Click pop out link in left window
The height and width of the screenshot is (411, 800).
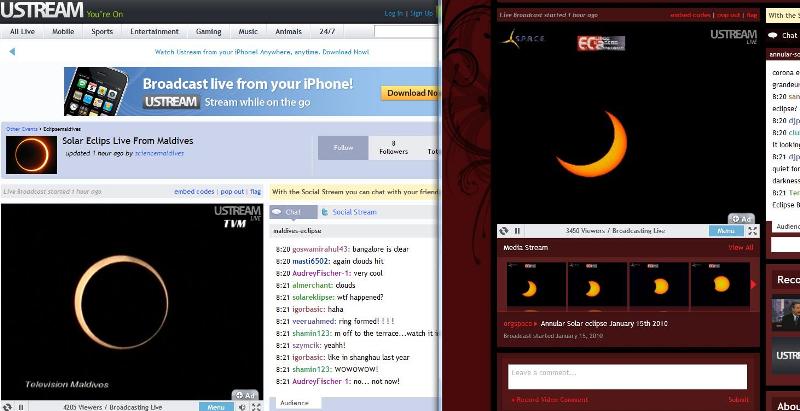[x=232, y=192]
